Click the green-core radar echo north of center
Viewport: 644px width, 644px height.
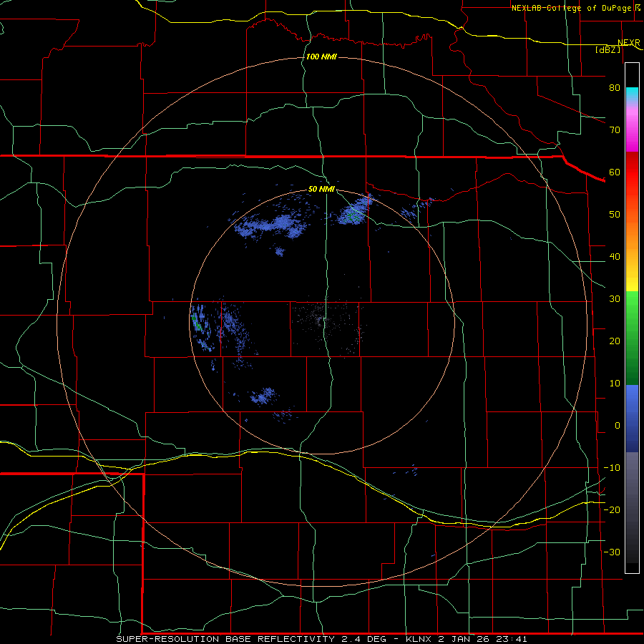click(x=353, y=212)
